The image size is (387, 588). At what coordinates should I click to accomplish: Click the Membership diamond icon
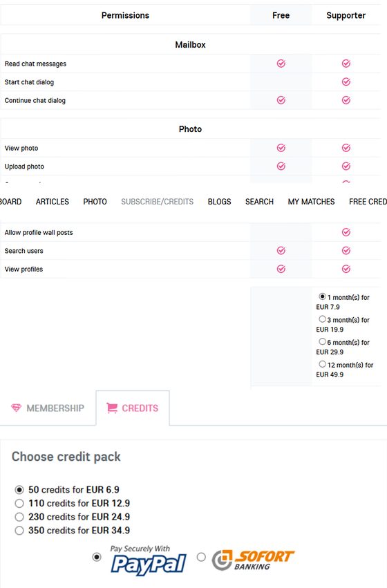point(16,408)
